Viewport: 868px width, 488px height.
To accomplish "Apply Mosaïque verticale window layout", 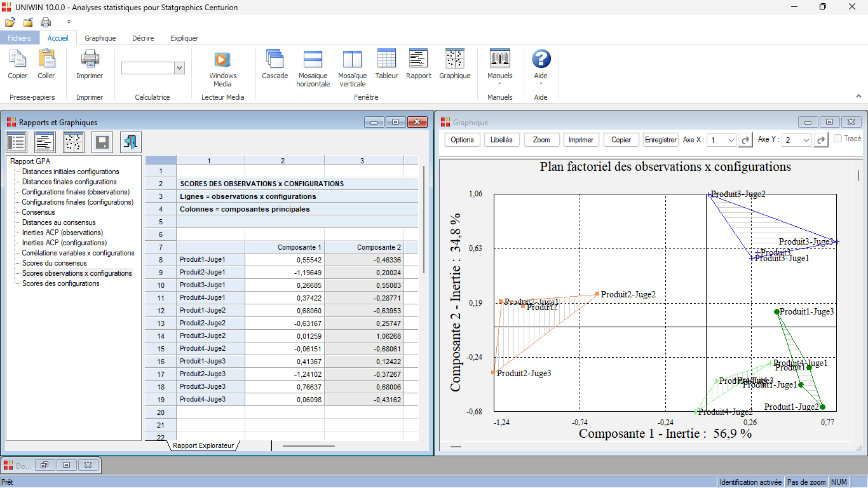I will pos(353,69).
